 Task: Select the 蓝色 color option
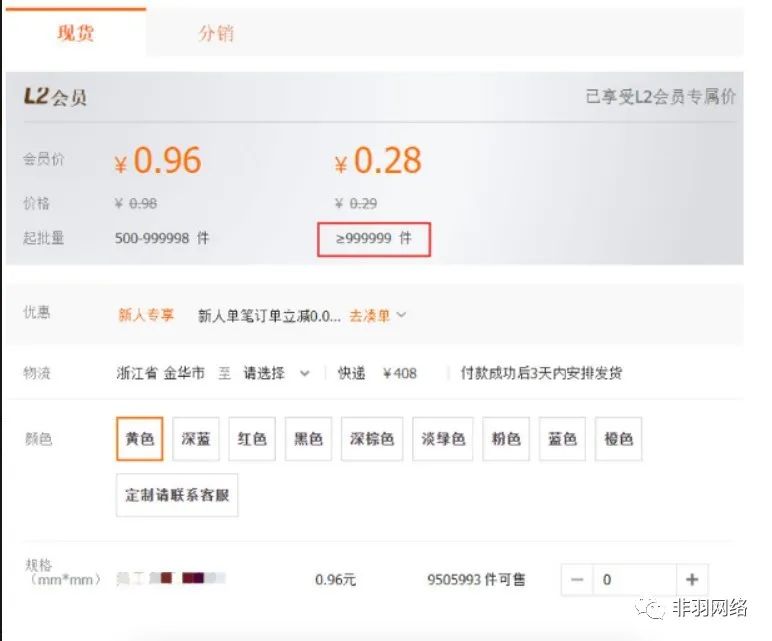click(563, 439)
